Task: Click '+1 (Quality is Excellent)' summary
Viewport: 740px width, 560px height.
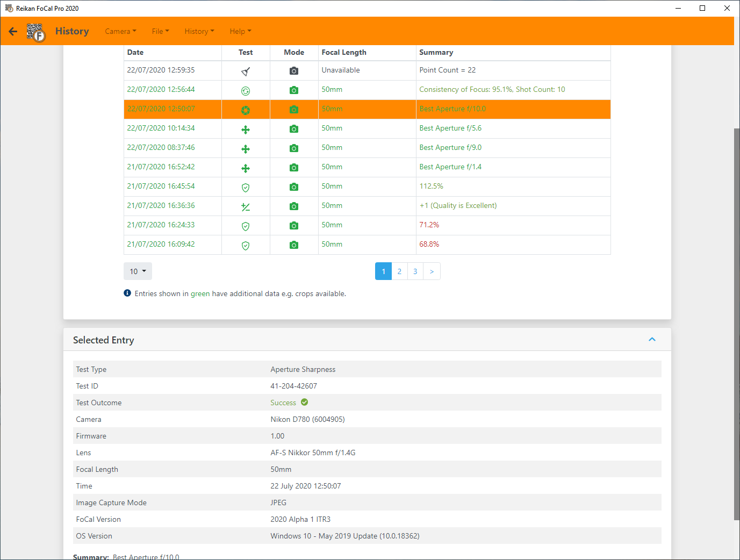Action: (458, 205)
